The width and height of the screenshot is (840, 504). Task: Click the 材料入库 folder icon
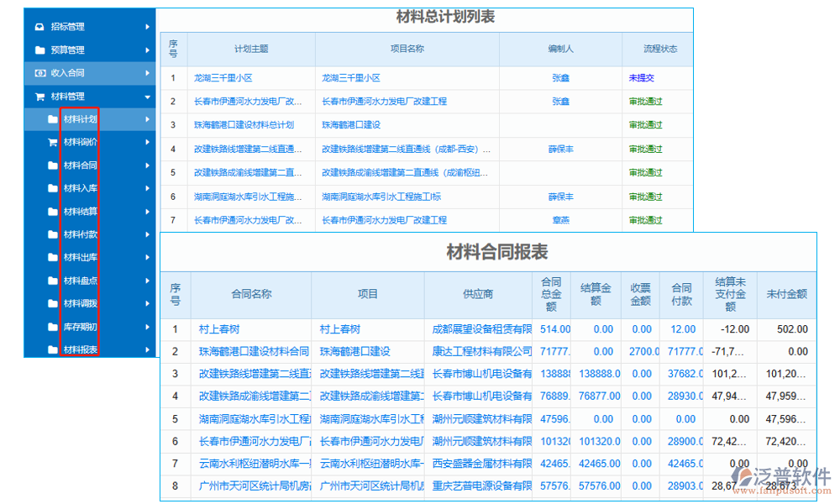[52, 189]
